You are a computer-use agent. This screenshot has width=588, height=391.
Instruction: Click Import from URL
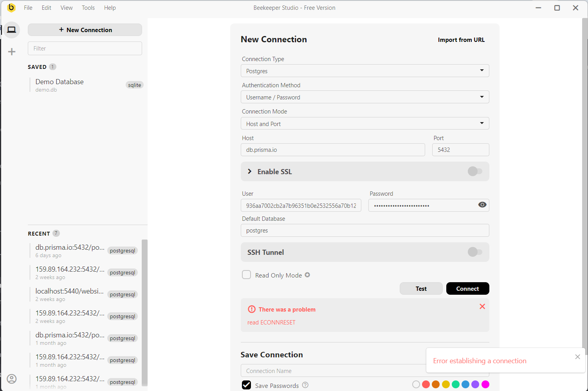coord(461,40)
